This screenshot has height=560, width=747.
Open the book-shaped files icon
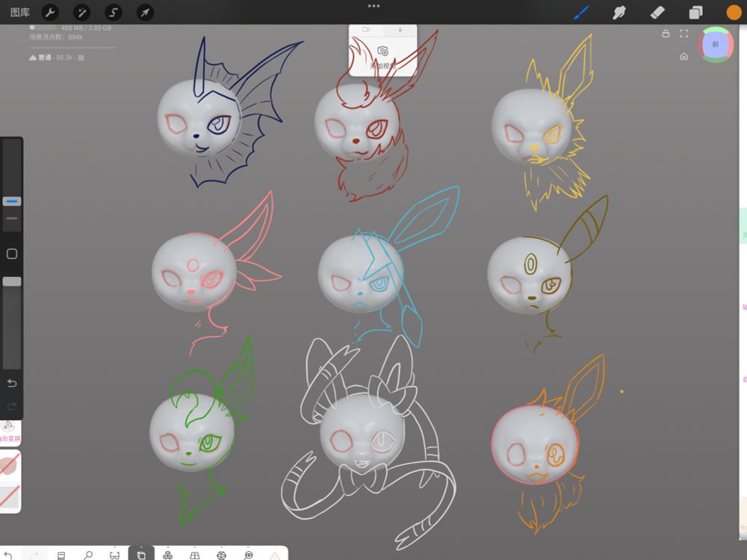click(x=61, y=556)
